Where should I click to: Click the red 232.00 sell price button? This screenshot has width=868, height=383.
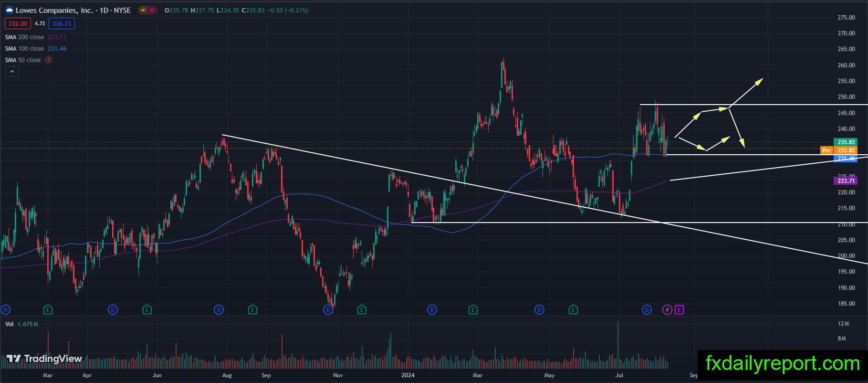coord(18,23)
